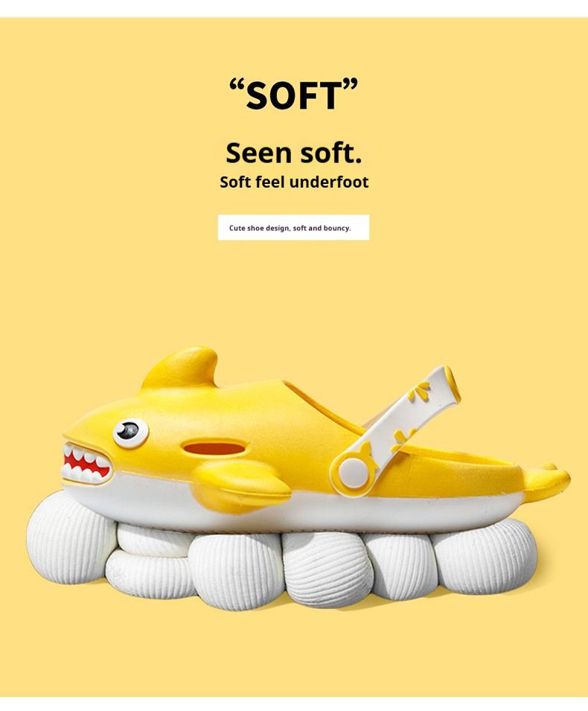
Task: Click the white "Cute shoe design" caption box
Action: (293, 227)
